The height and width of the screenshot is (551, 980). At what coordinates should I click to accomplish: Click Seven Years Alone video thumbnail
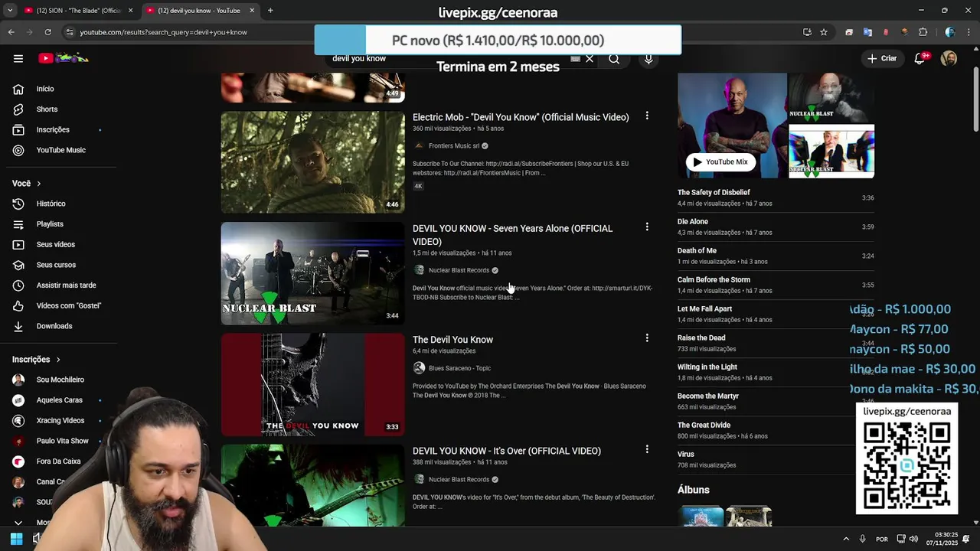(x=312, y=273)
